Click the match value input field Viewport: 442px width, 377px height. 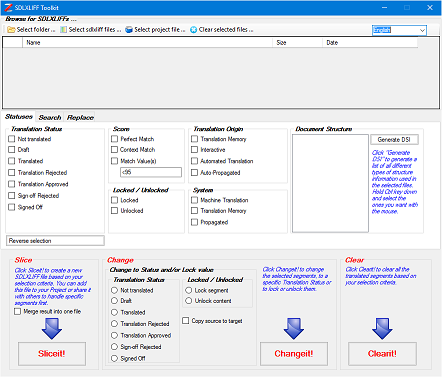[151, 172]
